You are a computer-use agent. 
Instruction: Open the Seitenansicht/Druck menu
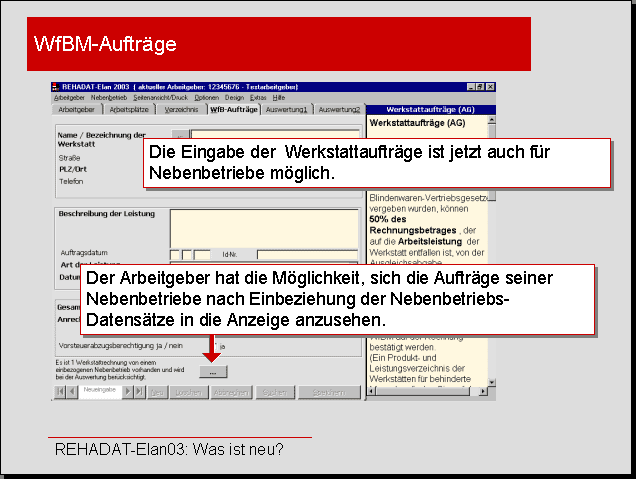[161, 98]
